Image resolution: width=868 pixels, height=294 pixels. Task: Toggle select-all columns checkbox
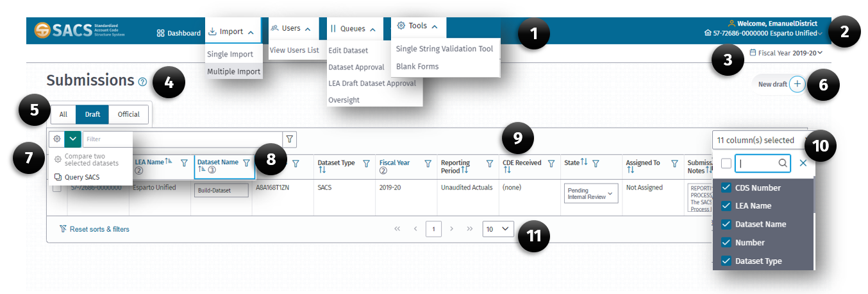pos(726,164)
